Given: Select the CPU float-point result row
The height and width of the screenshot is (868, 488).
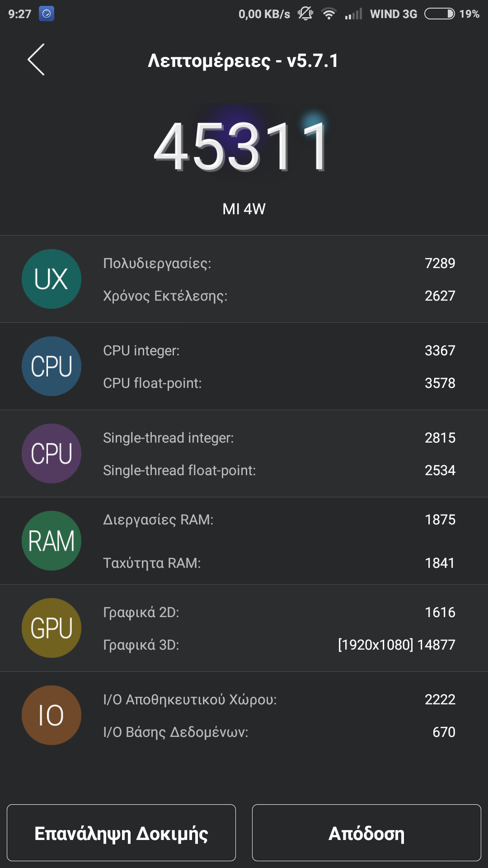Looking at the screenshot, I should tap(279, 383).
